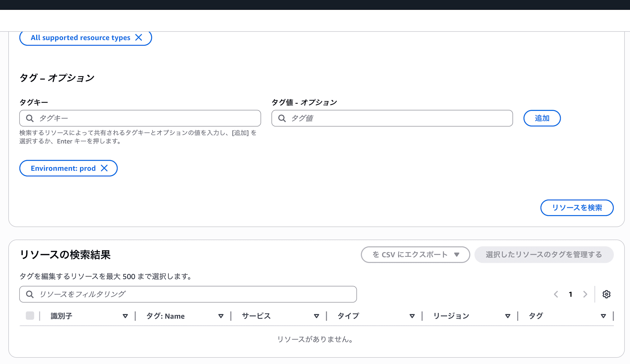Click the table settings gear icon
This screenshot has height=364, width=630.
(x=606, y=294)
